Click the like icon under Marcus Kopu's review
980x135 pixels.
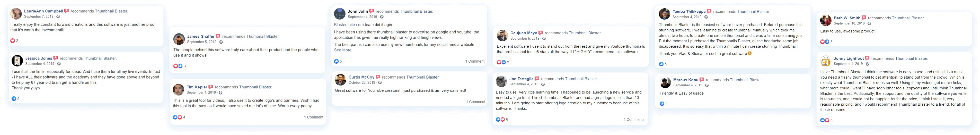pos(662,104)
